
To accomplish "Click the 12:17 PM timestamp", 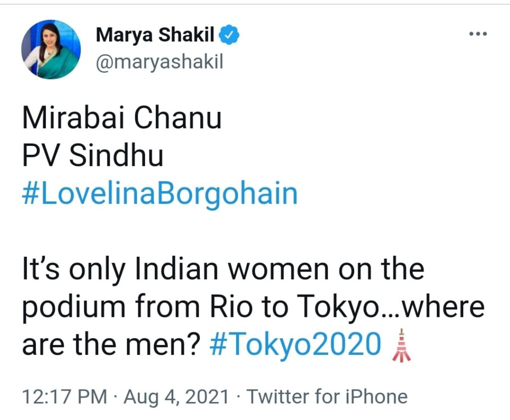I will point(65,397).
